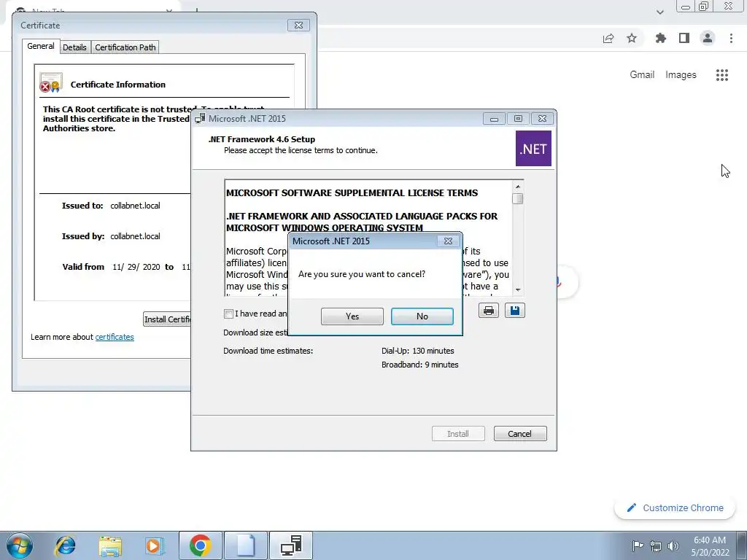Image resolution: width=747 pixels, height=560 pixels.
Task: Click the license text scrollbar thumb
Action: coord(518,198)
